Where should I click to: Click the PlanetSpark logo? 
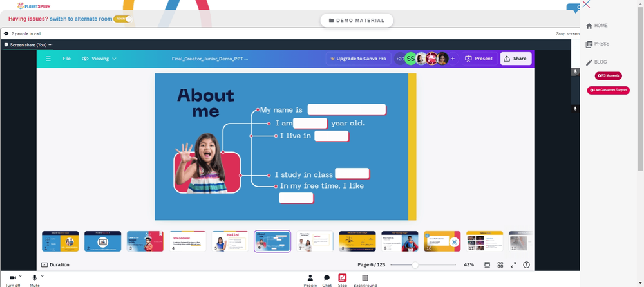(34, 6)
